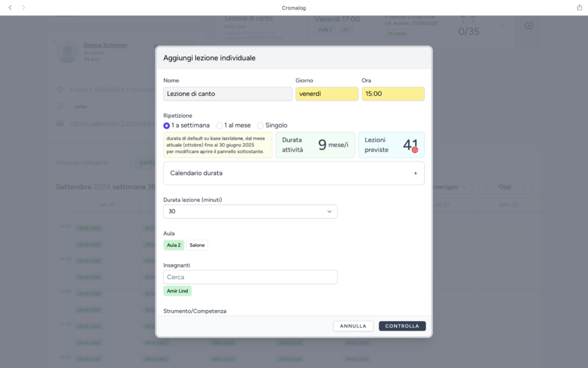
Task: Select the Aula 2 room tag
Action: pos(174,245)
